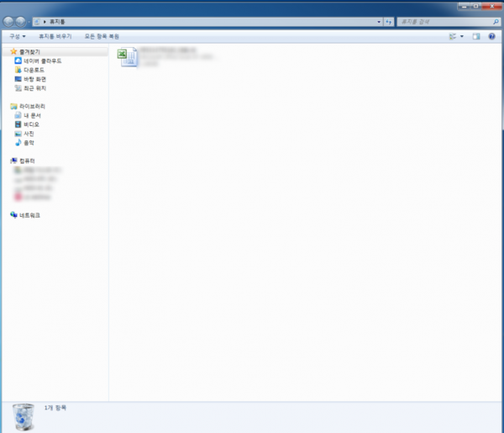The height and width of the screenshot is (433, 504).
Task: Click 모든 항목 복원 to restore all items
Action: (102, 37)
